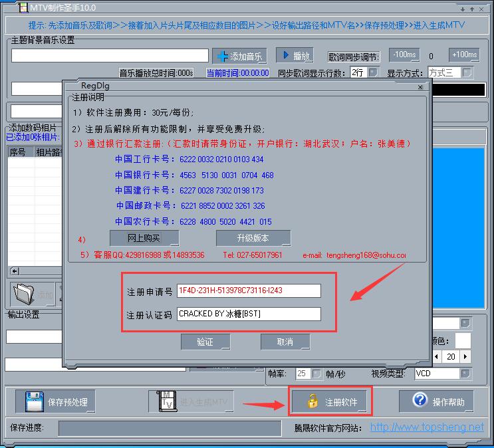Confirm registration with the 验证 button
This screenshot has width=494, height=448.
(x=205, y=342)
